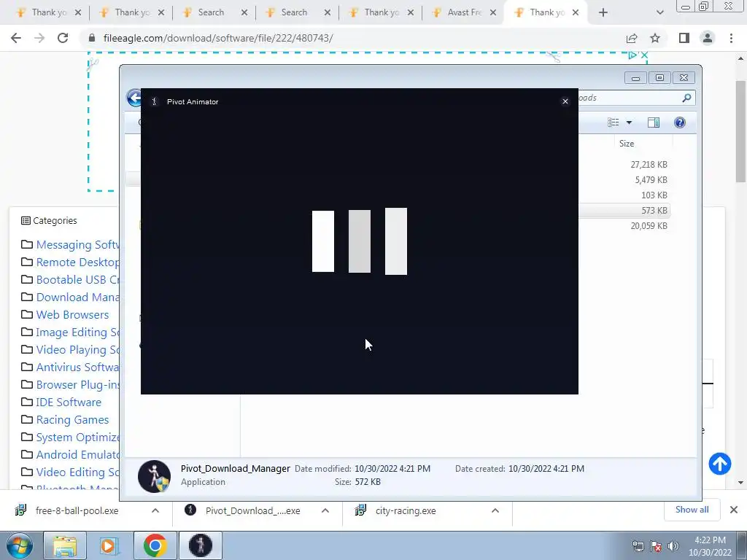Open Browser Plug-ins category link
Image resolution: width=747 pixels, height=560 pixels.
point(77,385)
